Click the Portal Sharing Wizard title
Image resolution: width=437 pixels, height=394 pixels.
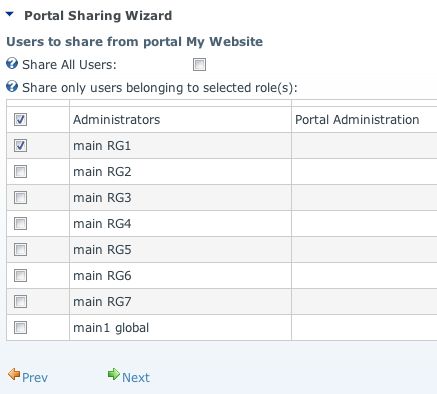pyautogui.click(x=98, y=16)
